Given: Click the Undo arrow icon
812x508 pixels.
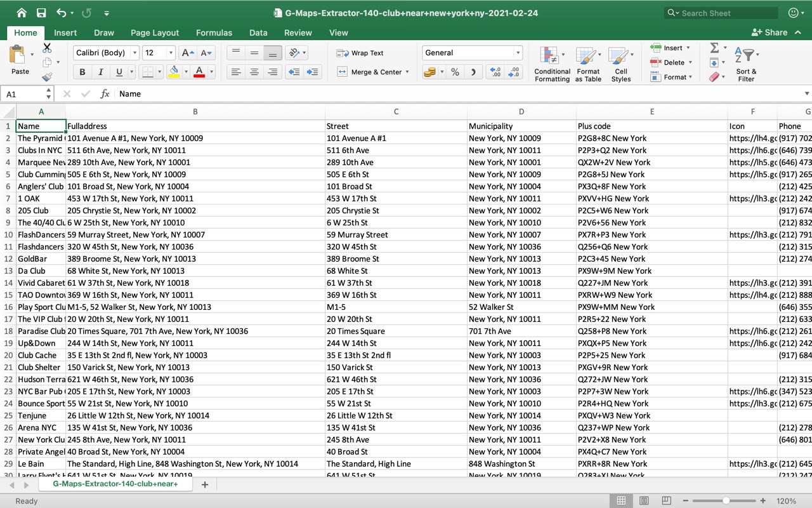Looking at the screenshot, I should pyautogui.click(x=62, y=13).
